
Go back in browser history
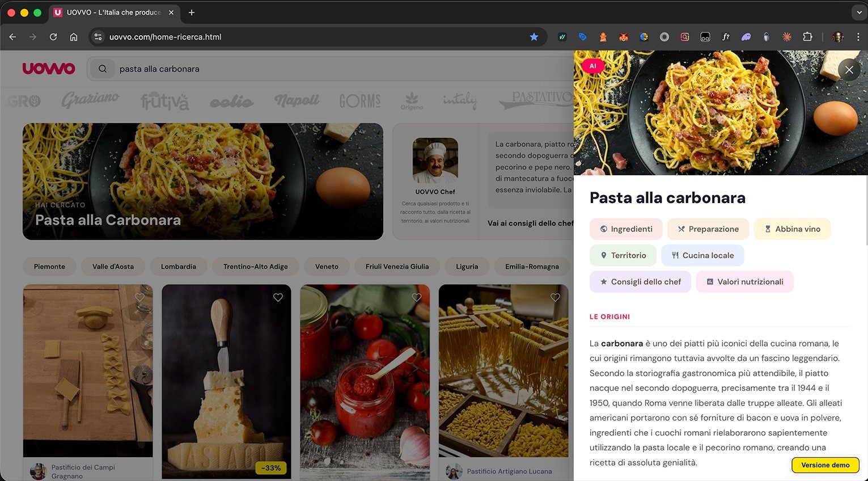point(12,37)
